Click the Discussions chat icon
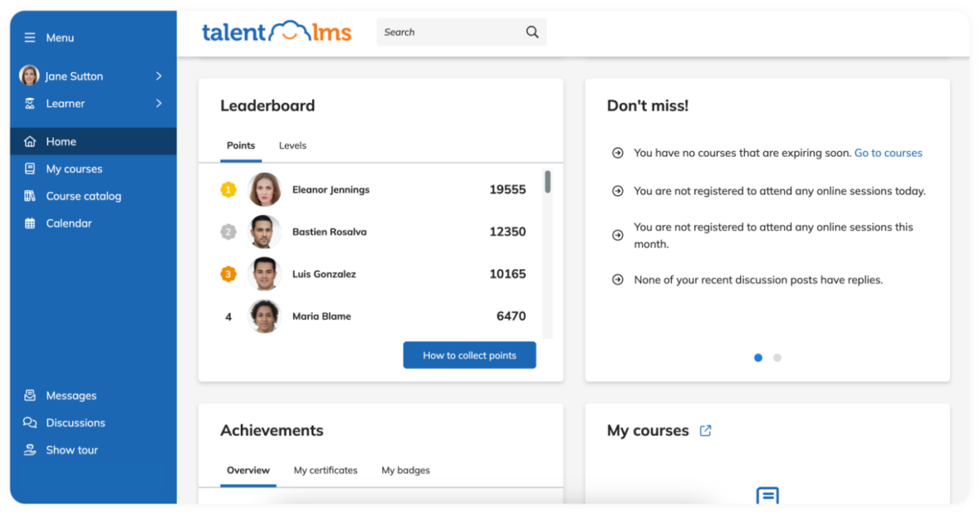The width and height of the screenshot is (980, 514). 29,422
